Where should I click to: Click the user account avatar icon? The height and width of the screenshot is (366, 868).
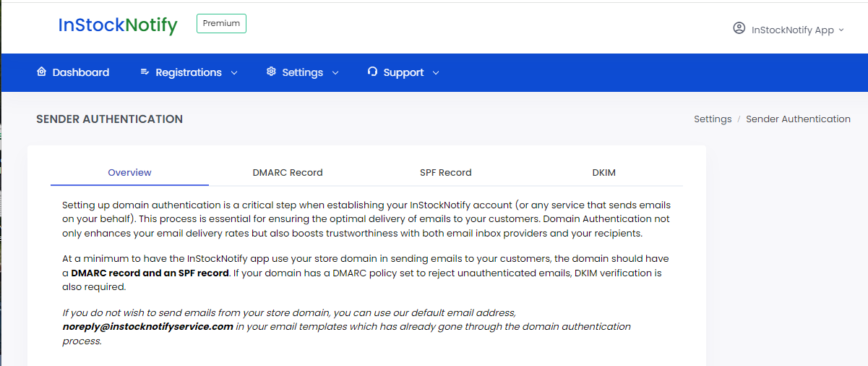click(739, 28)
